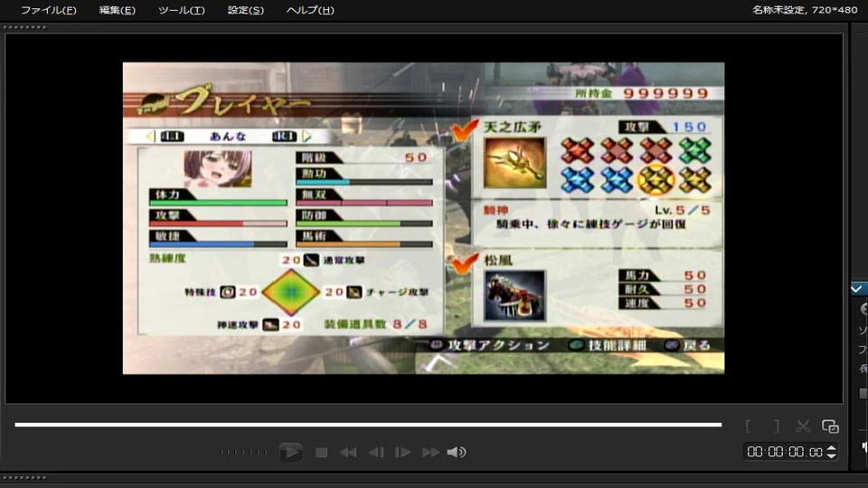Open the ファイル(F) menu

pos(48,10)
